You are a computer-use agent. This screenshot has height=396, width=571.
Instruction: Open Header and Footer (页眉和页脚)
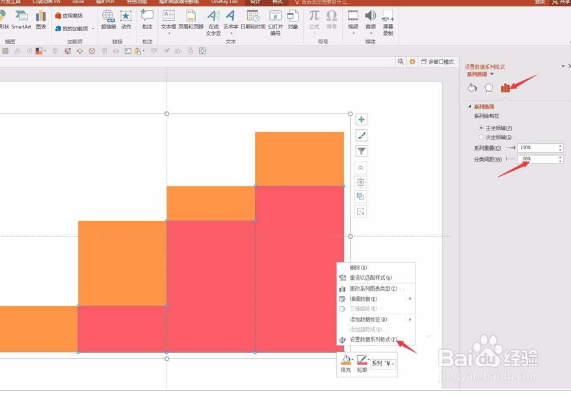tap(191, 20)
